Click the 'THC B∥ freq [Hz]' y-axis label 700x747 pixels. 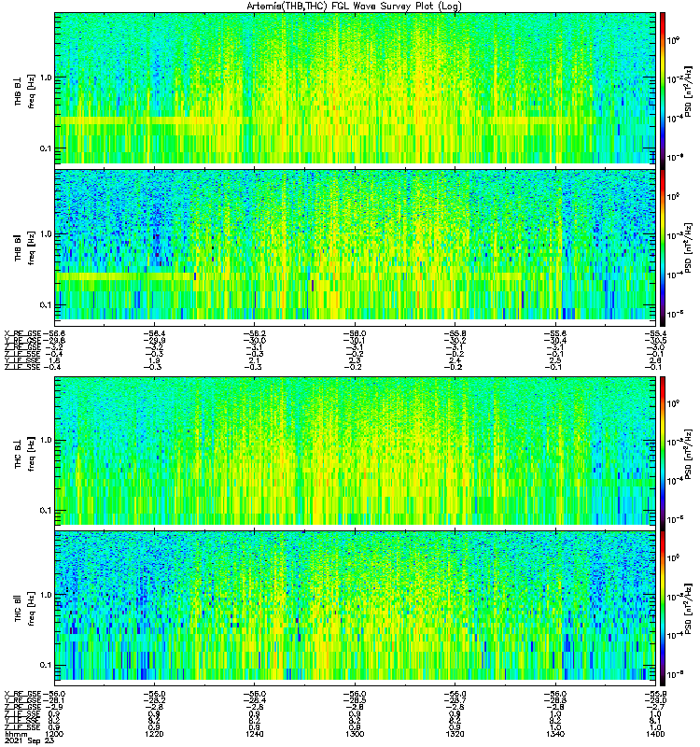(x=24, y=609)
